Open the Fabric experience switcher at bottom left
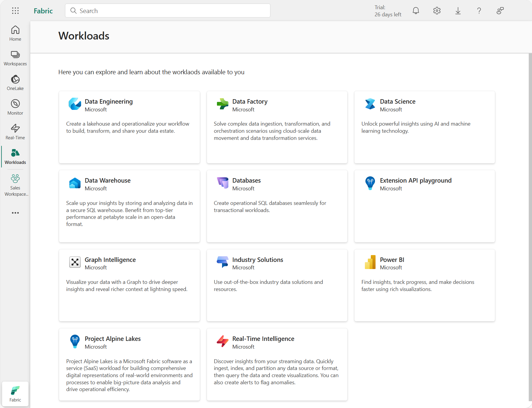This screenshot has height=408, width=532. tap(15, 394)
